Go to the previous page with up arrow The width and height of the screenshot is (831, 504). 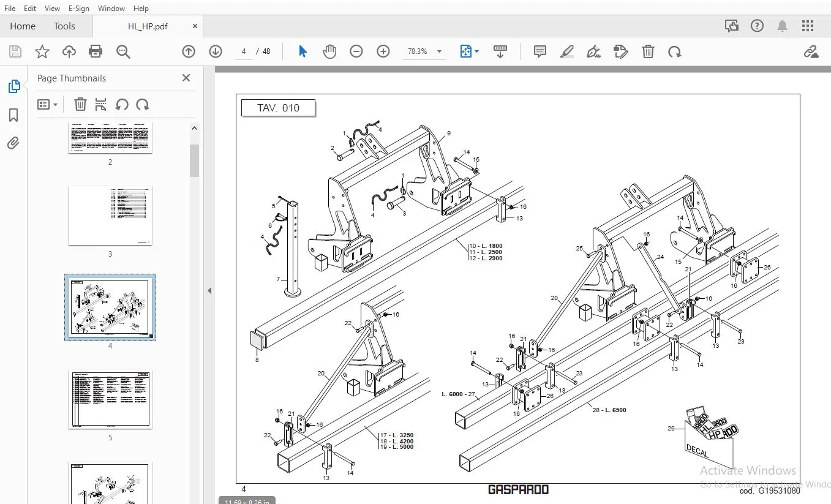(189, 51)
